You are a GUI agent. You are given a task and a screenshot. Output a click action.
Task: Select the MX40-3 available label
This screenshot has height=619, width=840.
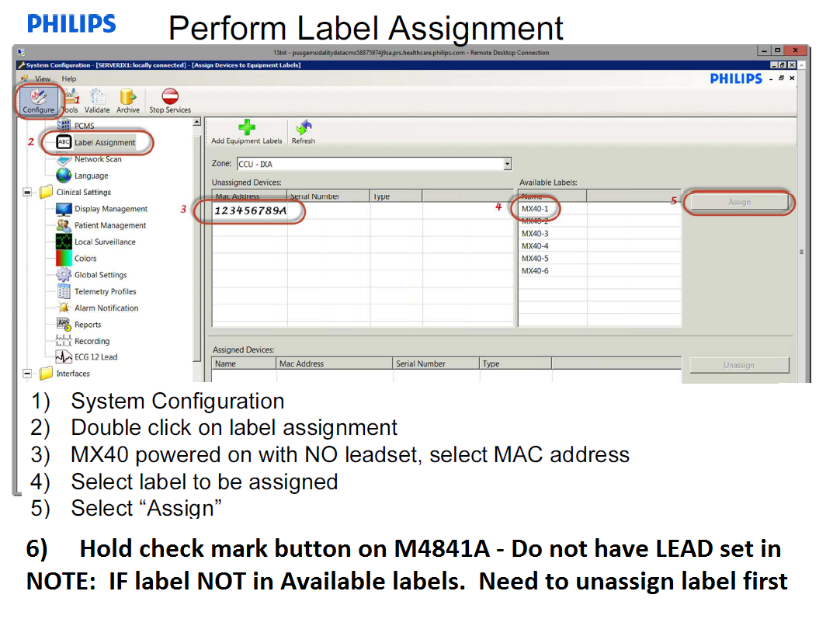click(x=535, y=234)
